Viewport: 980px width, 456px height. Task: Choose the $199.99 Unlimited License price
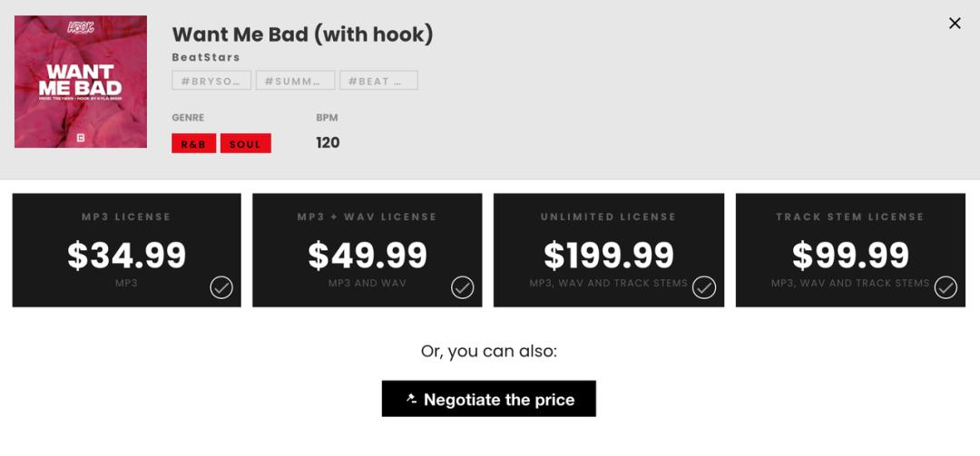click(609, 256)
